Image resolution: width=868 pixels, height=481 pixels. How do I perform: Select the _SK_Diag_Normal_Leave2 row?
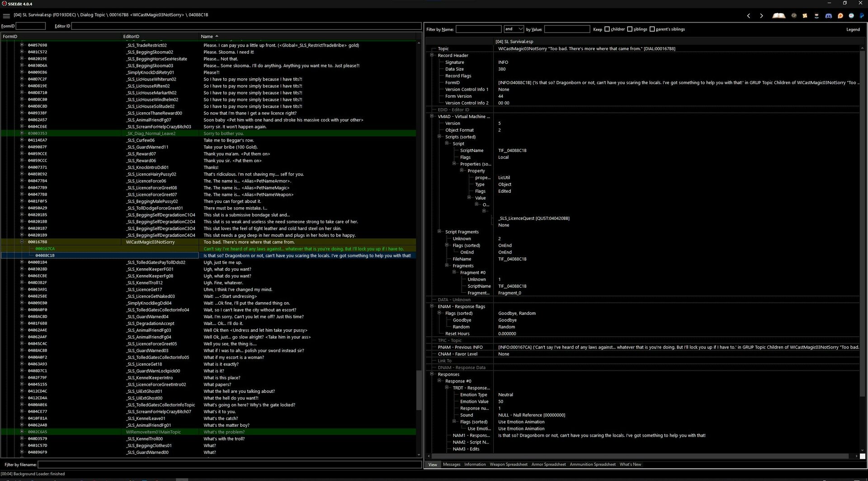pos(208,133)
